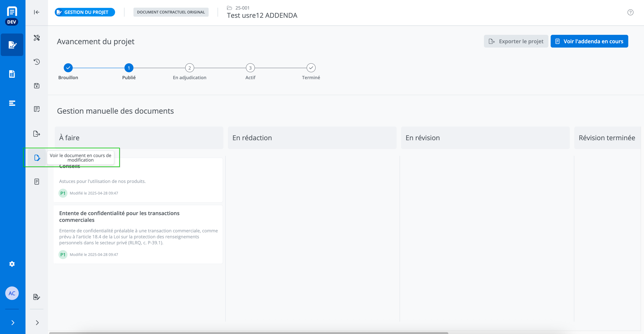Open the history clock icon

click(x=37, y=62)
